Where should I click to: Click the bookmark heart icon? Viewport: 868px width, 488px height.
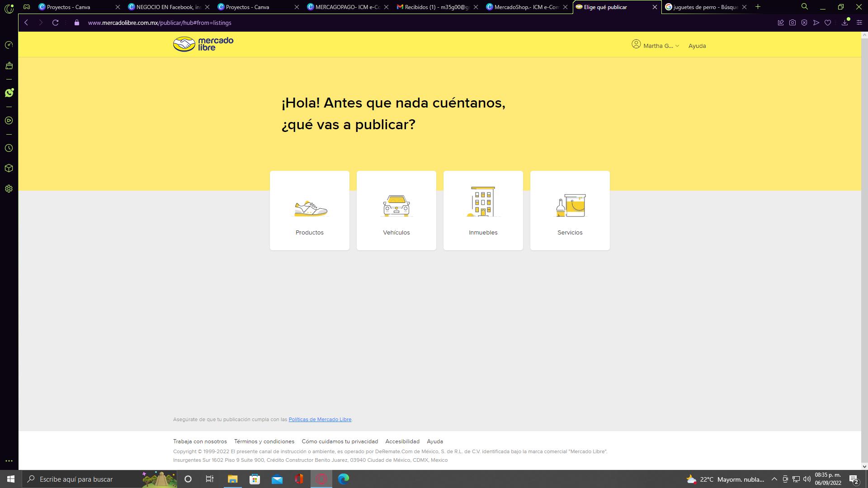828,23
